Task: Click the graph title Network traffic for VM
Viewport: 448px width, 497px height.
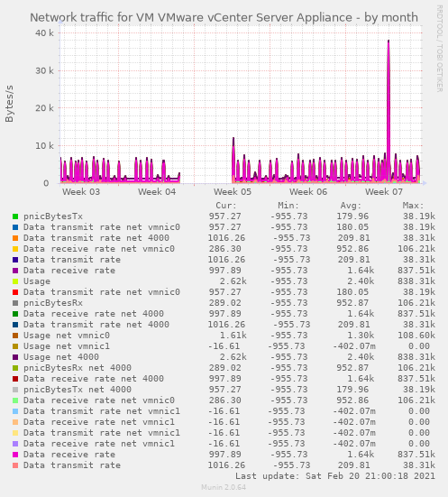Action: (224, 17)
